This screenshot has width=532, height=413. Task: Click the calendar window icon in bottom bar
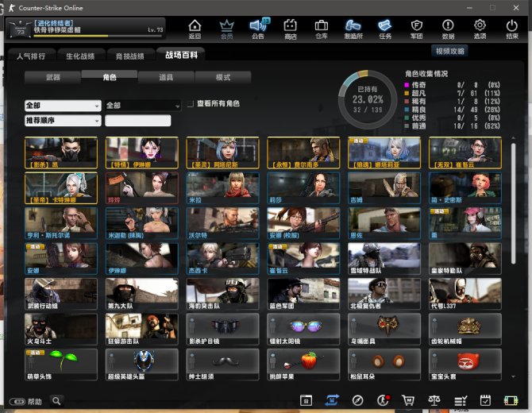tap(306, 400)
